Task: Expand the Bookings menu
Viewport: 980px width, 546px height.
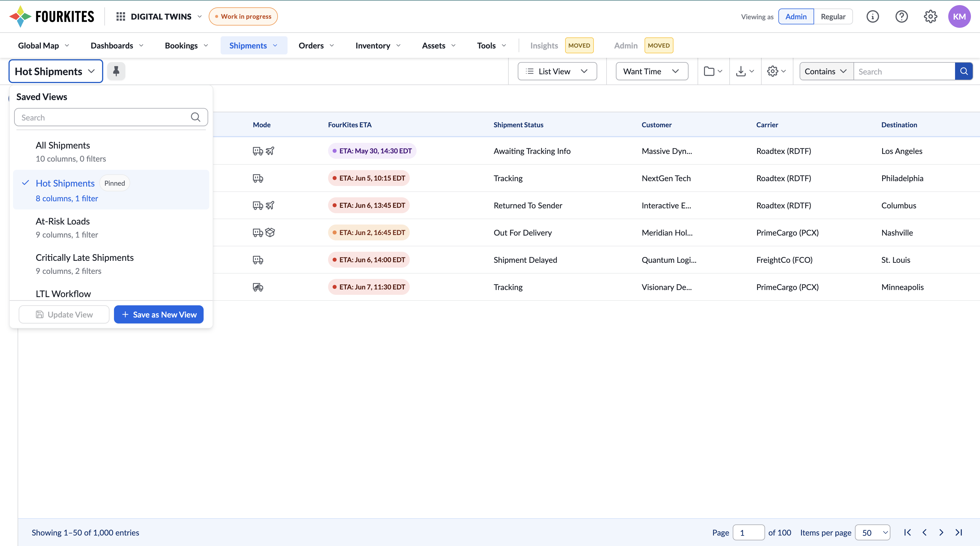Action: point(186,46)
